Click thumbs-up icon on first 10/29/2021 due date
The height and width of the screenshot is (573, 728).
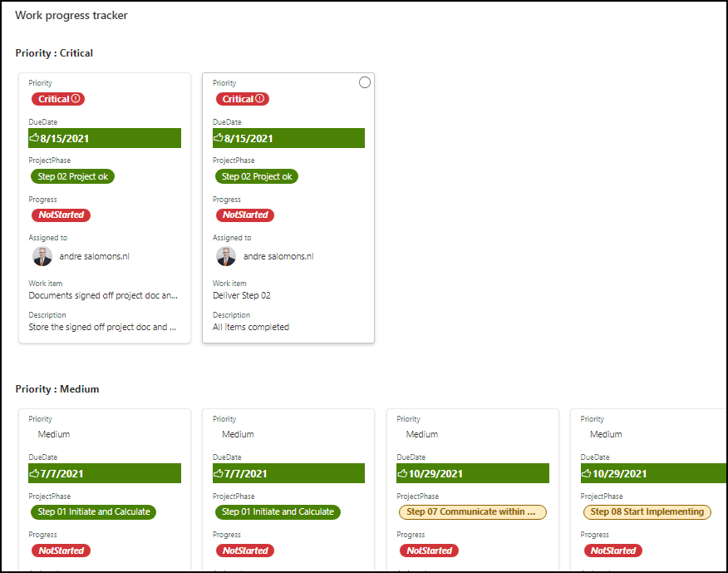[x=402, y=473]
